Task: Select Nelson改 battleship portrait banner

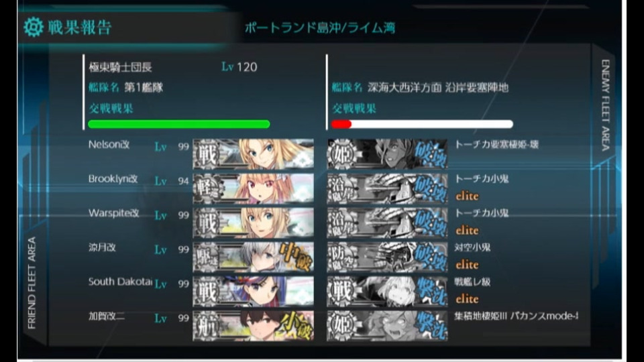Action: pos(254,154)
